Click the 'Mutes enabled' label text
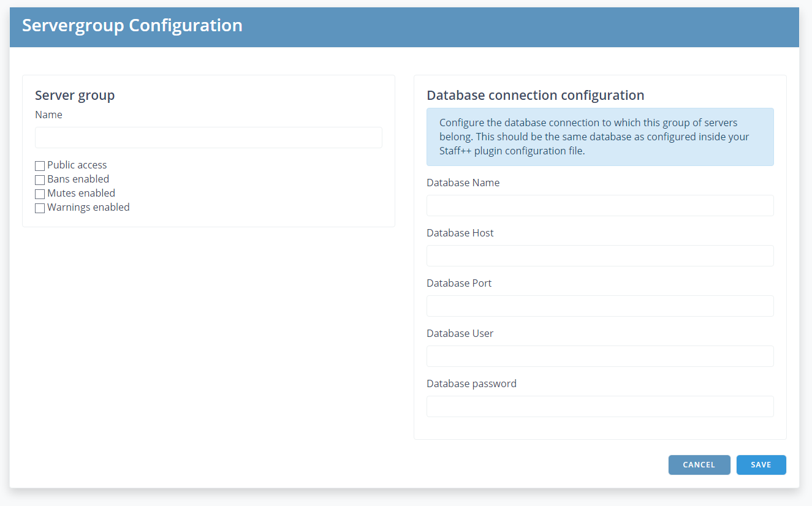Screen dimensions: 812x506 82,194
